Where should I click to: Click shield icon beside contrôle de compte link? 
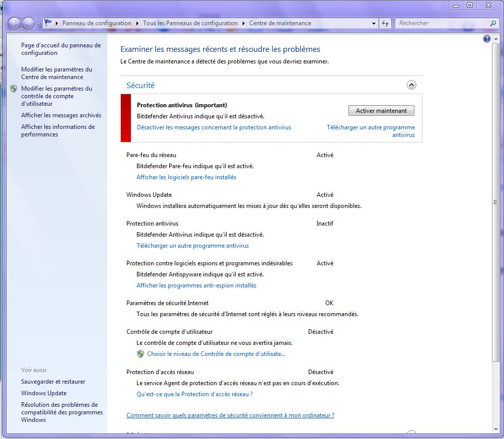[14, 89]
